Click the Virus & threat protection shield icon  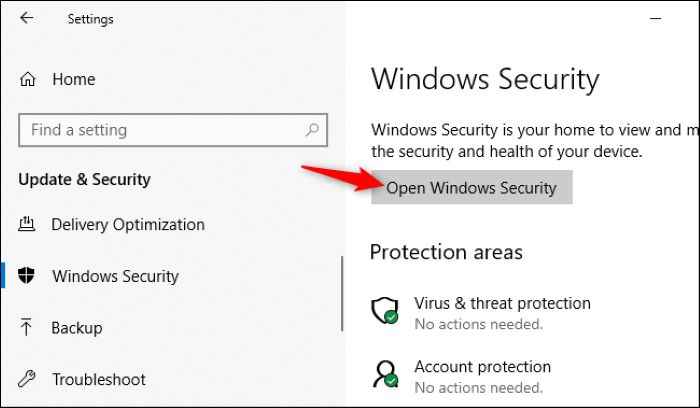385,311
